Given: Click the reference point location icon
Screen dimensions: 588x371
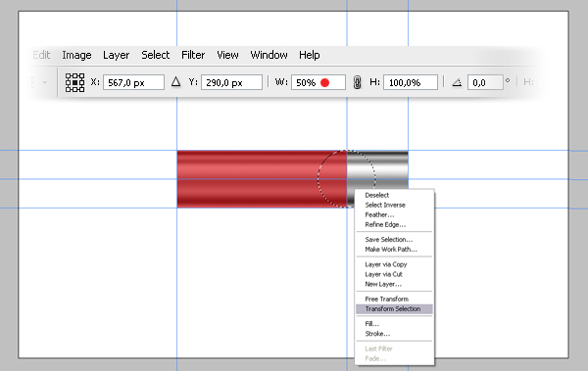Looking at the screenshot, I should click(74, 82).
